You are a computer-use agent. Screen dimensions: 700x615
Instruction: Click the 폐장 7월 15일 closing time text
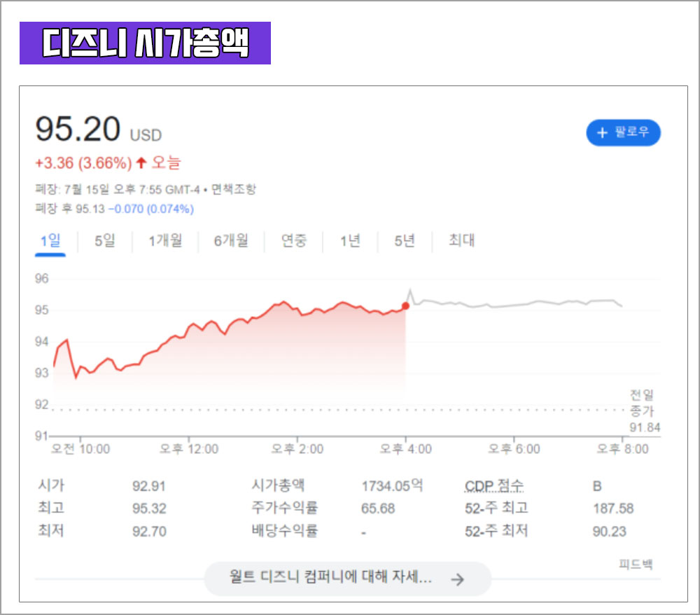click(x=118, y=189)
